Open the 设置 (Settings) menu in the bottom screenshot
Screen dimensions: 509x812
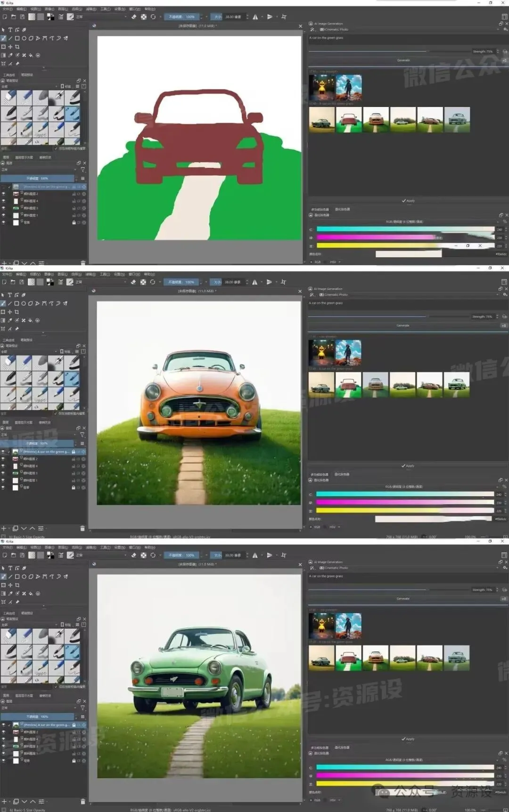click(120, 548)
